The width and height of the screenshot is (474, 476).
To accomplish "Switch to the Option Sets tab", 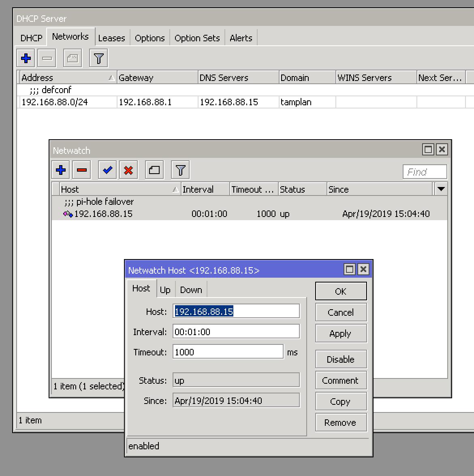I will click(x=197, y=38).
